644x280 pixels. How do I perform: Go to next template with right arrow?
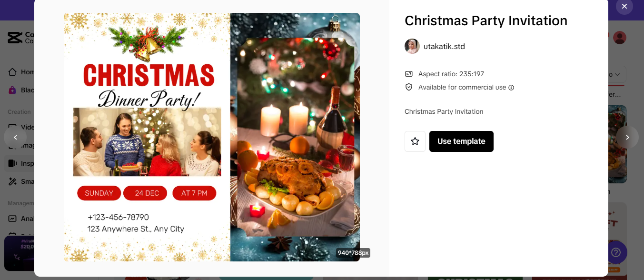(x=627, y=137)
